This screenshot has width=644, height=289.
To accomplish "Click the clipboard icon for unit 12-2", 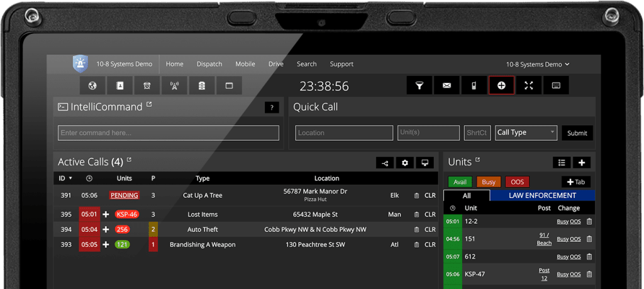I will (x=589, y=221).
